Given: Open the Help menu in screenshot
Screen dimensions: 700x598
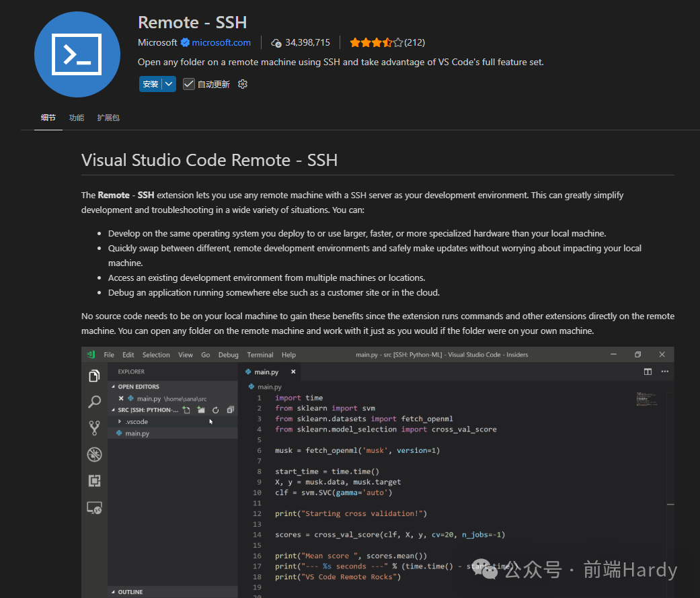Looking at the screenshot, I should pos(288,355).
